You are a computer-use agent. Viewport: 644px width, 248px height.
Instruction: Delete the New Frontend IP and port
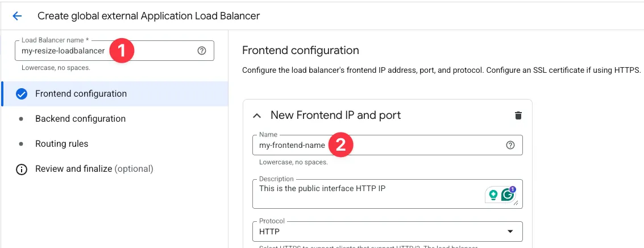[518, 115]
